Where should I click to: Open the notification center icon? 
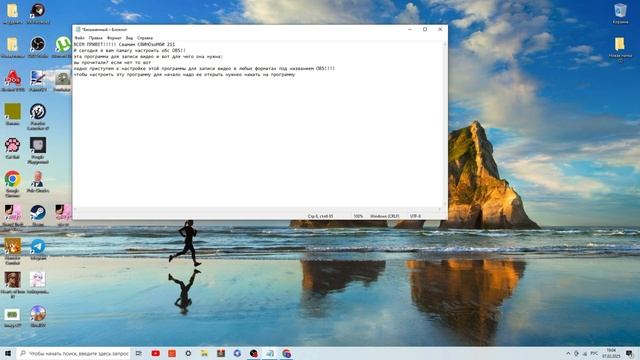[629, 353]
